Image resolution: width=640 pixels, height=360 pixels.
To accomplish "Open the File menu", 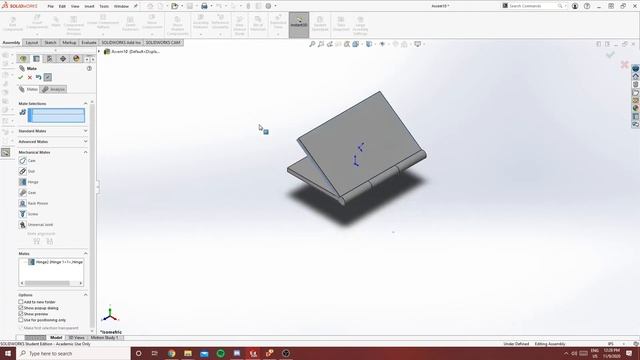I will click(x=51, y=6).
